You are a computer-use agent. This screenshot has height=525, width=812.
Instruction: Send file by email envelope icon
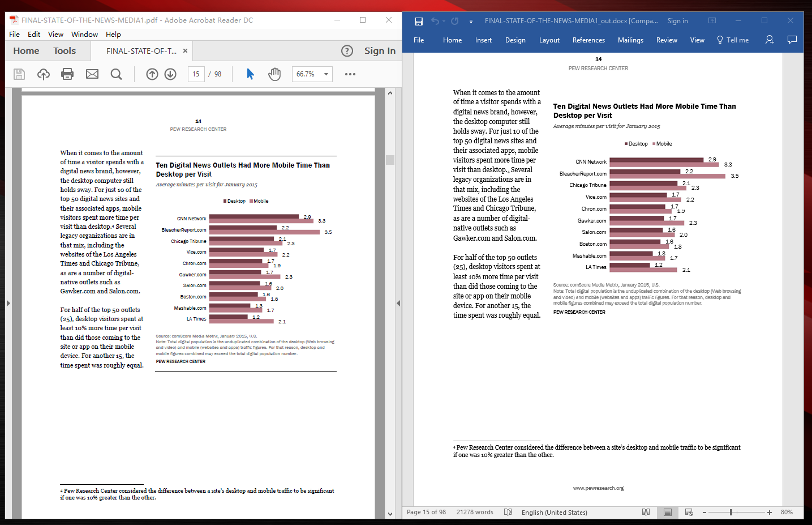(92, 74)
